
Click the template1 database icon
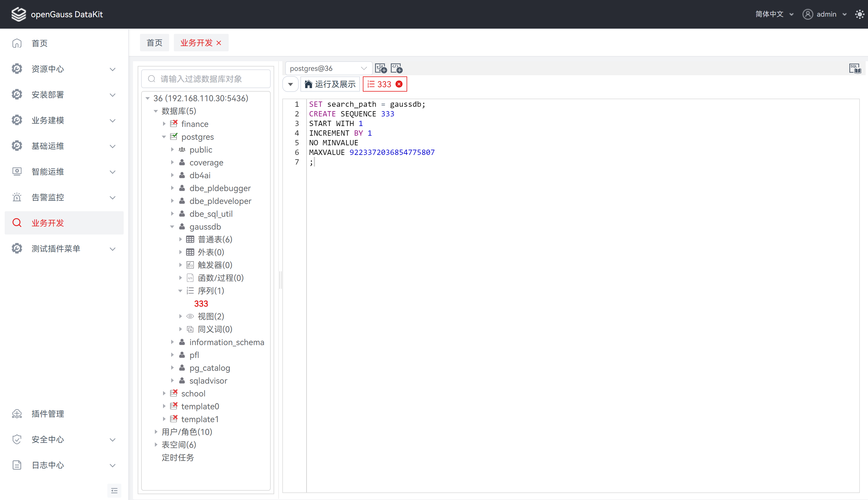pyautogui.click(x=174, y=419)
